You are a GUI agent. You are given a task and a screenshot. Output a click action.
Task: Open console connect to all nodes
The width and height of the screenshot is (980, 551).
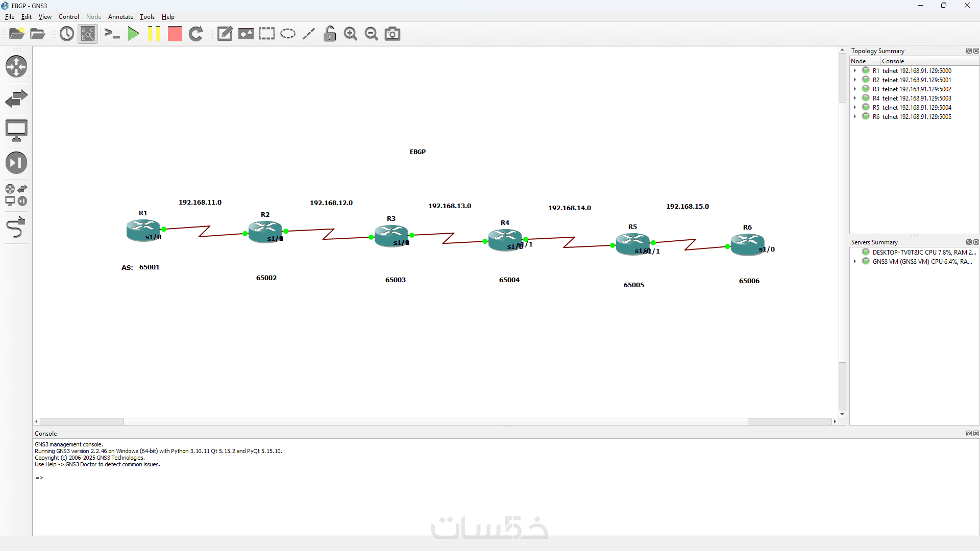pos(112,34)
